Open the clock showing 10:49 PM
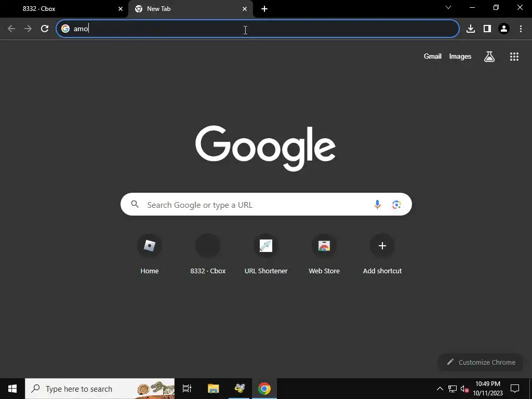This screenshot has width=532, height=399. (488, 389)
